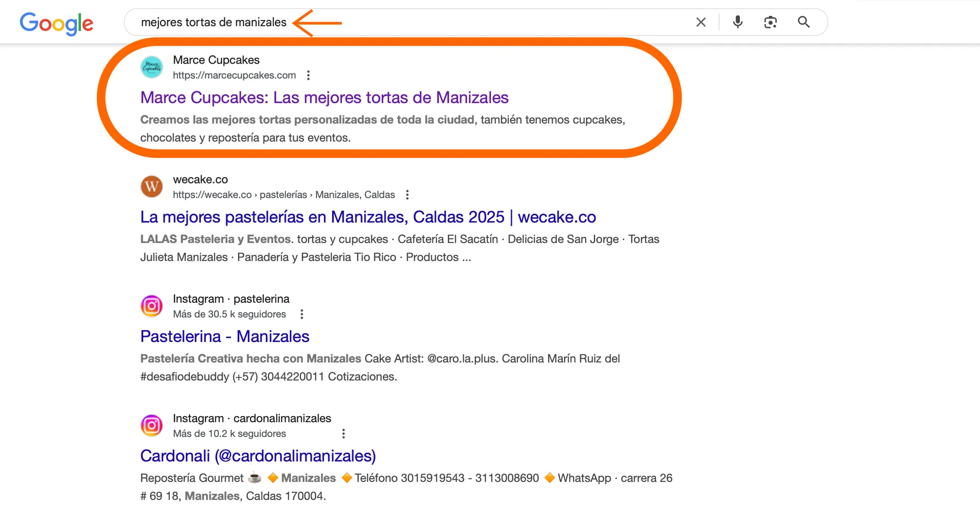Screen dimensions: 980x531
Task: Click the Google logo
Action: coord(57,23)
